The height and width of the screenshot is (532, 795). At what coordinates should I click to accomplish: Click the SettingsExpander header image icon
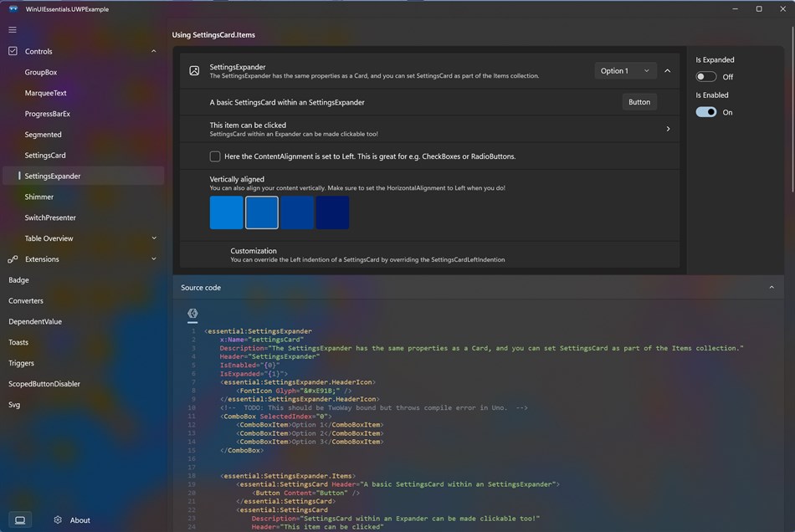pos(194,71)
